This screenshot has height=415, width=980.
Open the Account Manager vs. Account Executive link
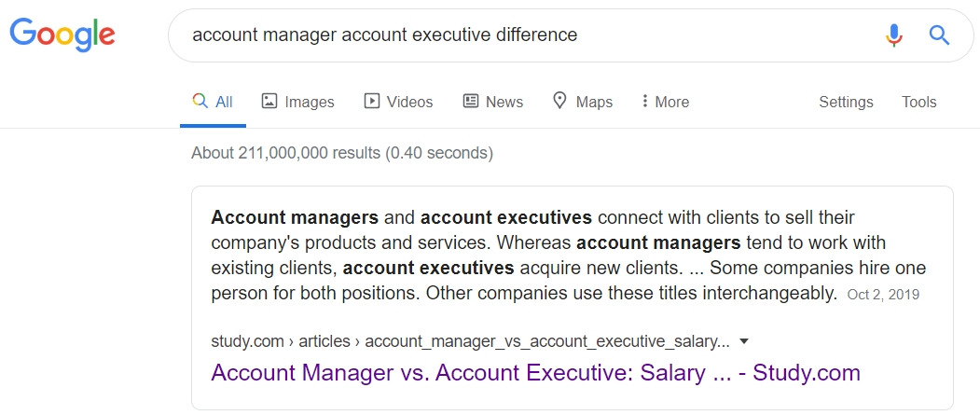click(535, 373)
